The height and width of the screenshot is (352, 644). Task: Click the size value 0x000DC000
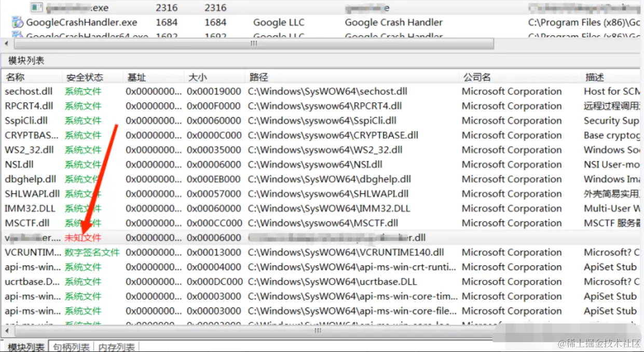click(214, 282)
